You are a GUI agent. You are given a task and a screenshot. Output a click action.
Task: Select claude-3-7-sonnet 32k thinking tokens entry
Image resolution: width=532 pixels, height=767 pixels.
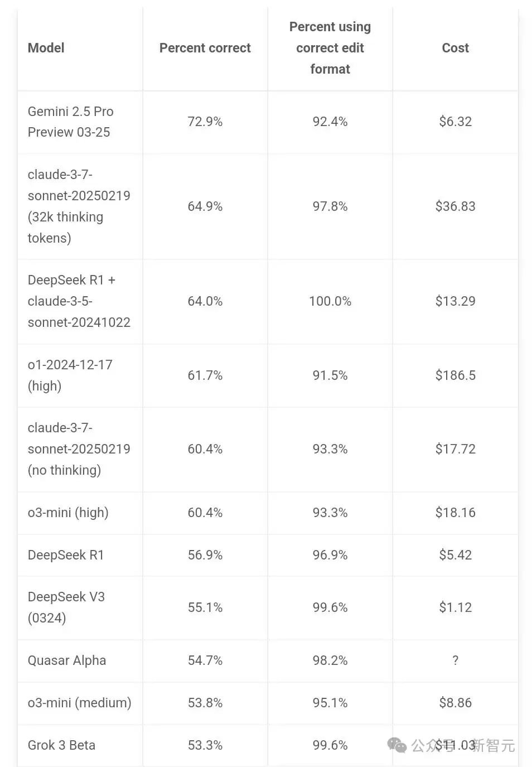pos(79,206)
